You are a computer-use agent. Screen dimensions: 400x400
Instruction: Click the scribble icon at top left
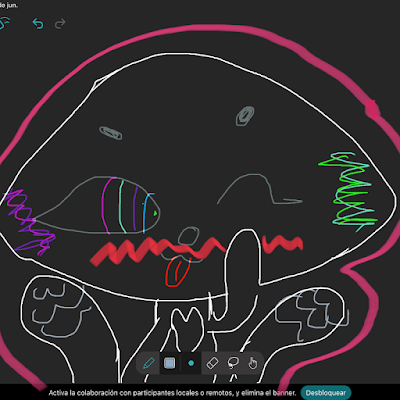5,23
